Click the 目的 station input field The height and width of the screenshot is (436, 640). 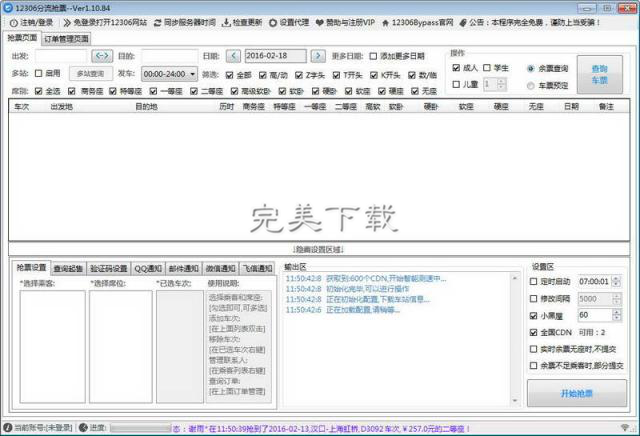(170, 56)
